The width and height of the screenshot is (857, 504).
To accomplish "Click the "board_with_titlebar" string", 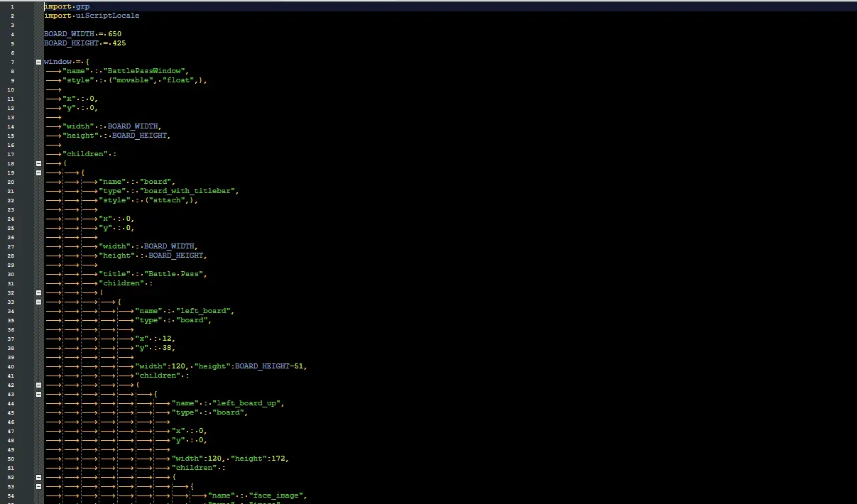I will pyautogui.click(x=190, y=191).
